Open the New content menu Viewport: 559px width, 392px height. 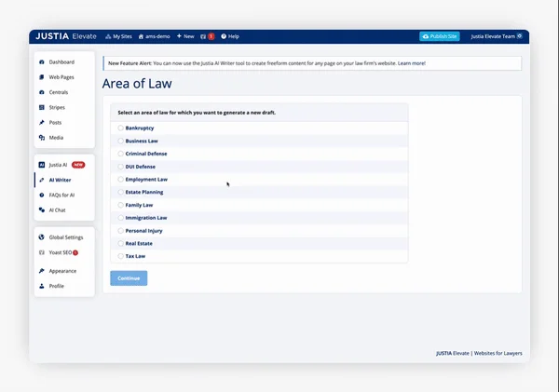click(x=185, y=36)
